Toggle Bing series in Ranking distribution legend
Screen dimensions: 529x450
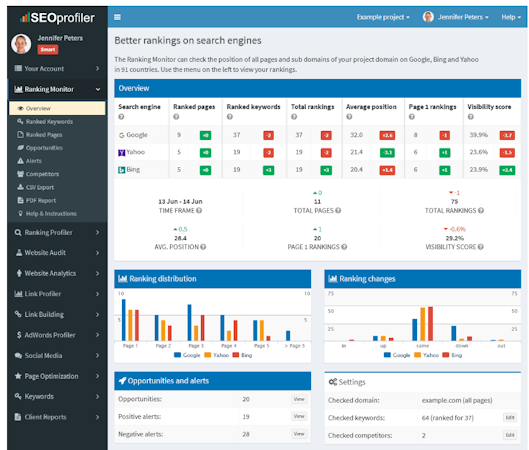(x=242, y=355)
